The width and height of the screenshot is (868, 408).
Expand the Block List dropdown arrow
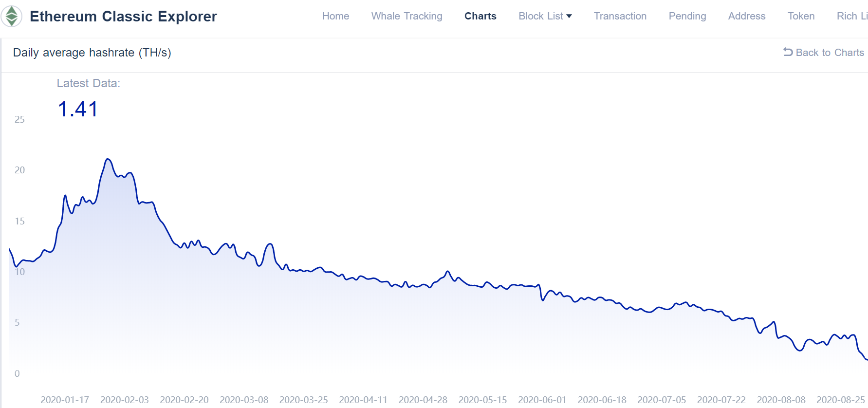[569, 16]
